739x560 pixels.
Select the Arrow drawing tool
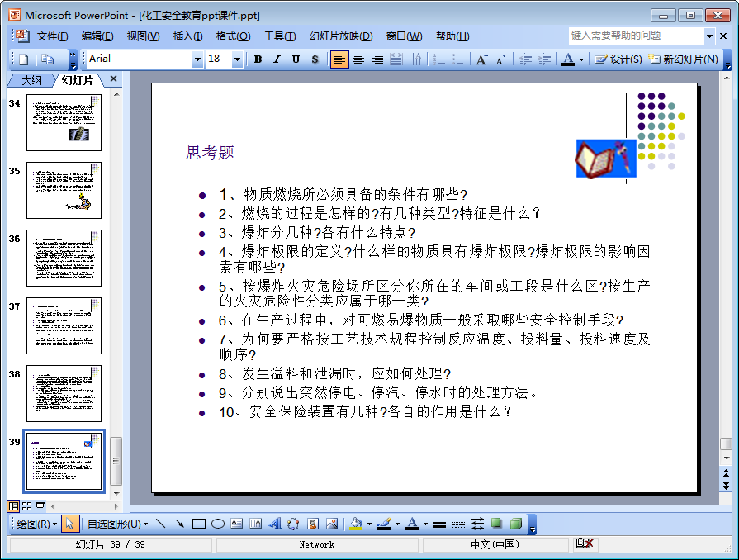pos(179,524)
